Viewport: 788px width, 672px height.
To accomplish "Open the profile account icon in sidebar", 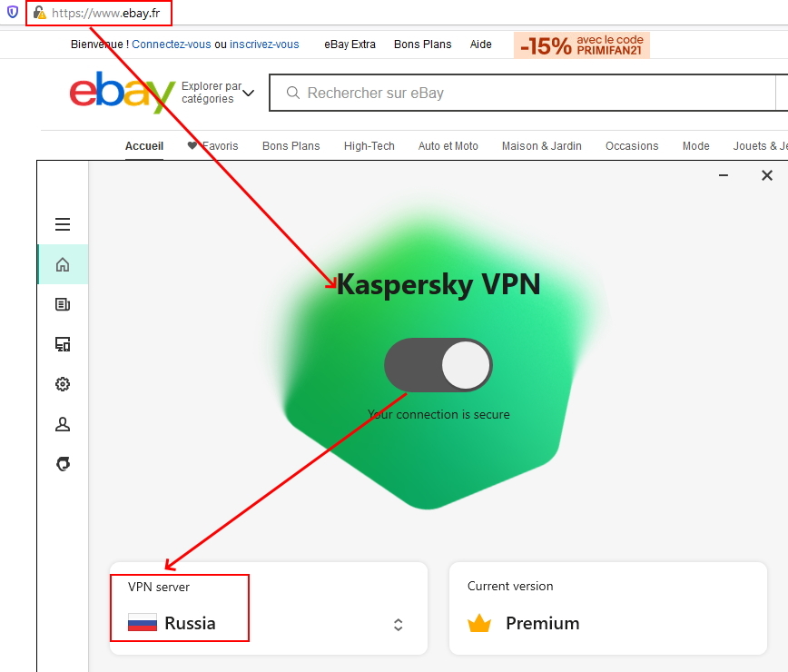I will (x=63, y=424).
